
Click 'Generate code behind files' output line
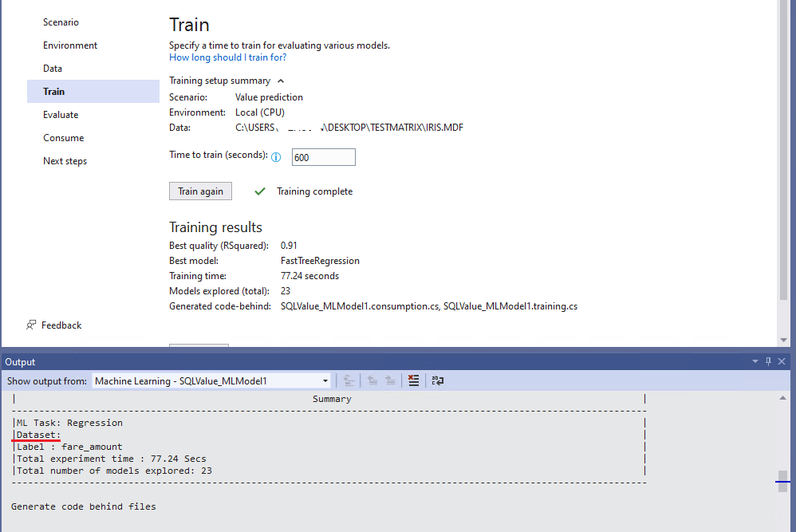83,506
